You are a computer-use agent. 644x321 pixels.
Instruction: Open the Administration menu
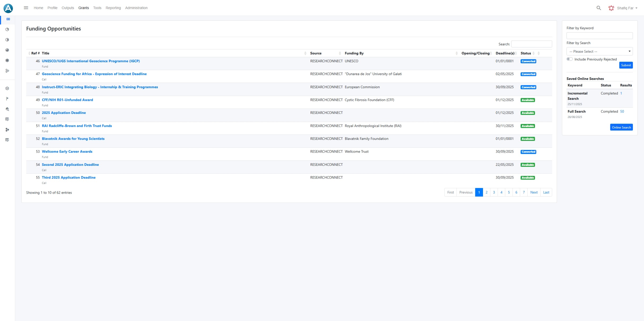(136, 8)
